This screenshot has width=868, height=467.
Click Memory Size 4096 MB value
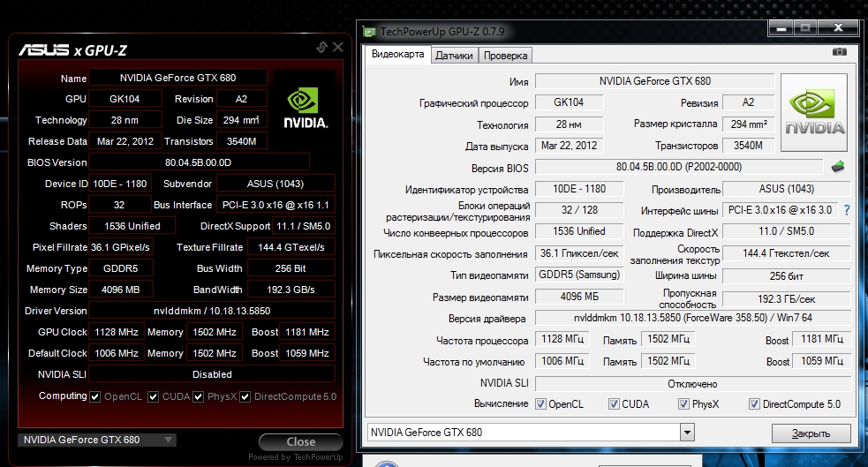coord(121,290)
